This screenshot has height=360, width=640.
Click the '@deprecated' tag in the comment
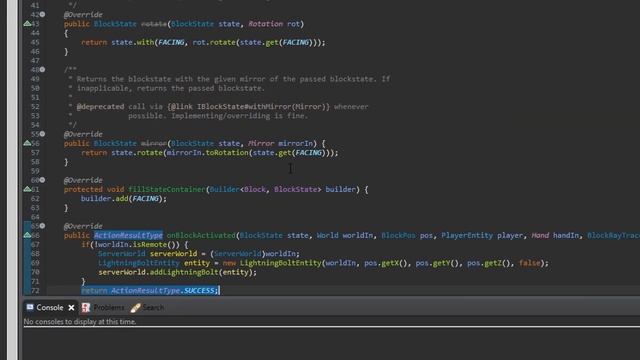point(100,107)
